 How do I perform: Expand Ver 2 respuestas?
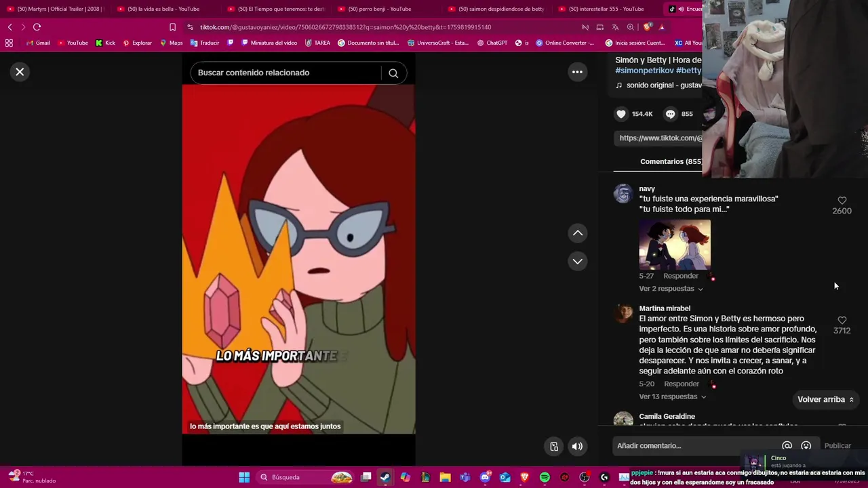click(x=671, y=289)
